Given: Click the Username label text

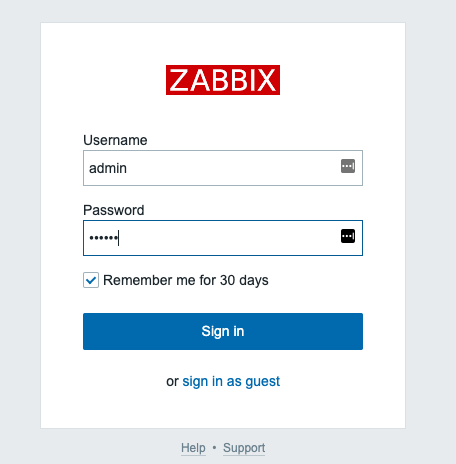Looking at the screenshot, I should (115, 140).
